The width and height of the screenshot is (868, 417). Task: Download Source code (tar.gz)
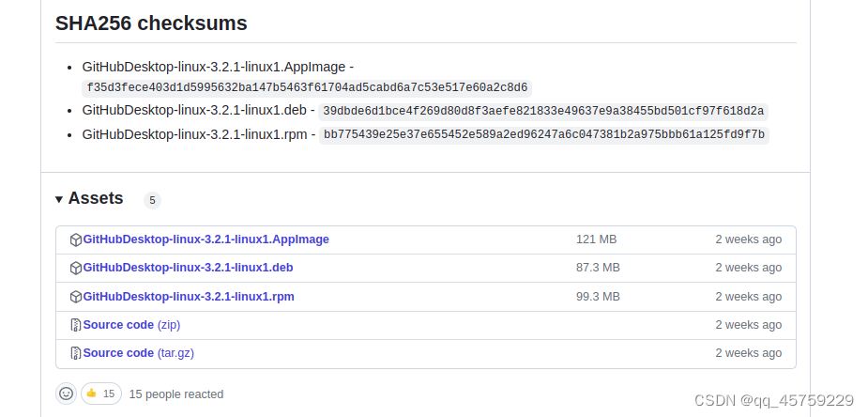138,353
